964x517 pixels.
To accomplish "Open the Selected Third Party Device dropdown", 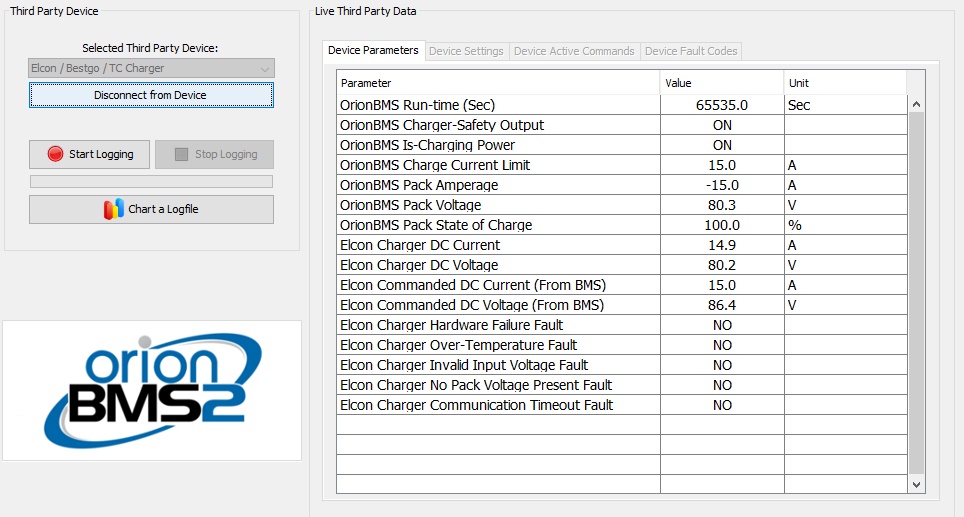I will (151, 68).
